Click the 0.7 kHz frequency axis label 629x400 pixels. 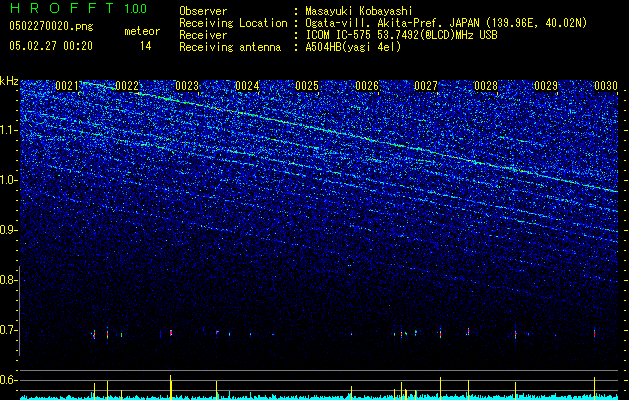click(8, 330)
